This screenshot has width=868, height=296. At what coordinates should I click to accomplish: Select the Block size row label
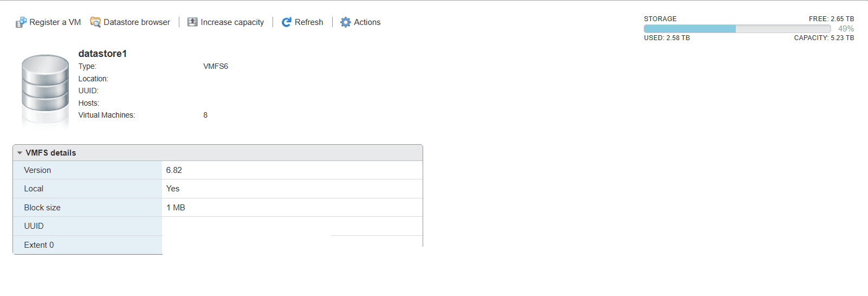coord(42,208)
